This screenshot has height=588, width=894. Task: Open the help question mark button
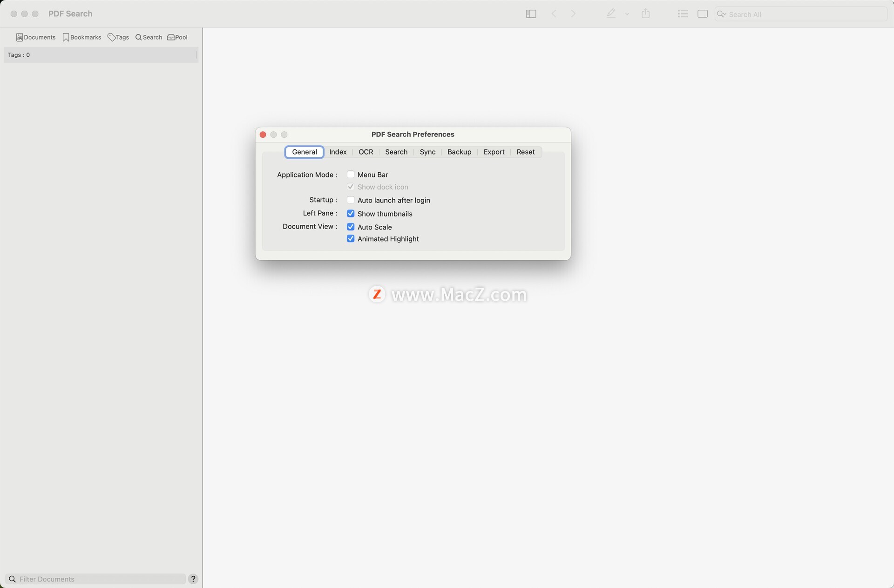pos(193,579)
